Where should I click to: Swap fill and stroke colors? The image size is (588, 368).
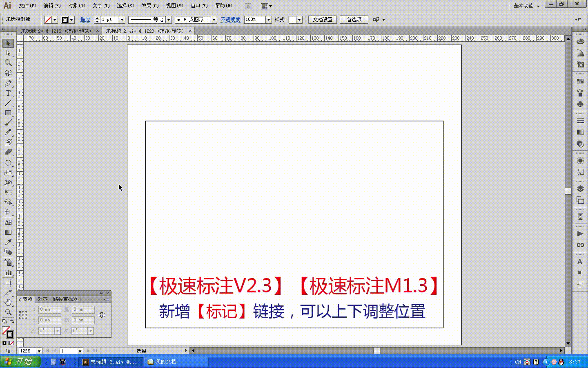point(12,321)
